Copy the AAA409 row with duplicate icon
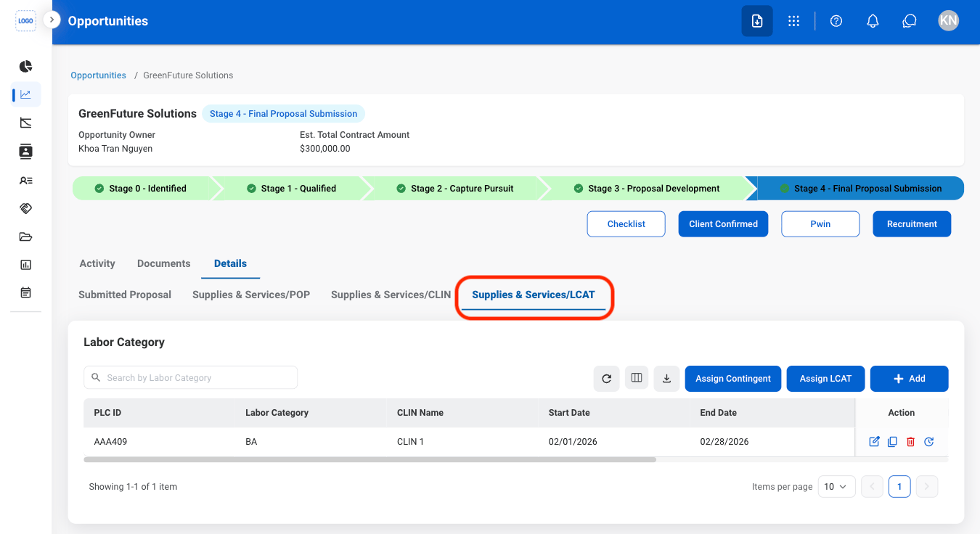Screen dimensions: 980x534 tap(893, 441)
